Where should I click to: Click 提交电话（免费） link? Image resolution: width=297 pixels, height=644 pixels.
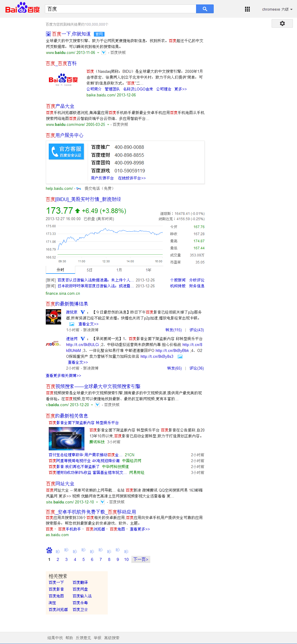[x=99, y=189]
